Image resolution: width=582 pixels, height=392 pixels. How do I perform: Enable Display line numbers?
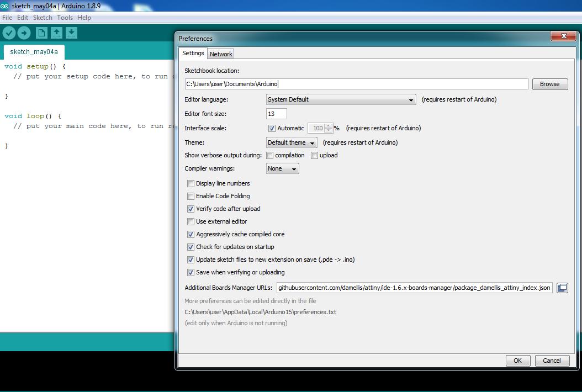click(x=191, y=183)
